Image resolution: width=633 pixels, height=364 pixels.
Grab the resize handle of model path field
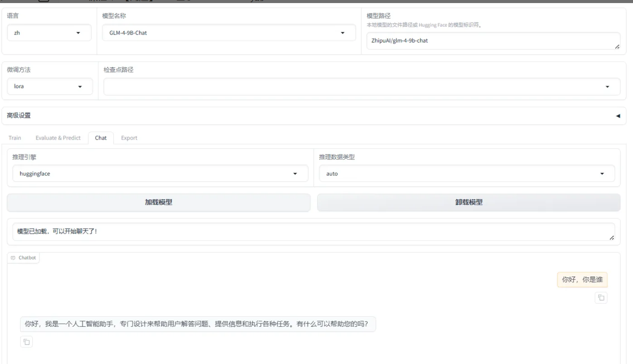coord(617,47)
